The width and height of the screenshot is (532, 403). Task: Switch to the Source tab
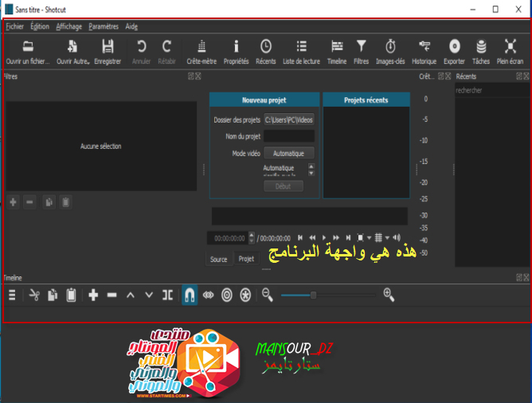click(x=219, y=259)
